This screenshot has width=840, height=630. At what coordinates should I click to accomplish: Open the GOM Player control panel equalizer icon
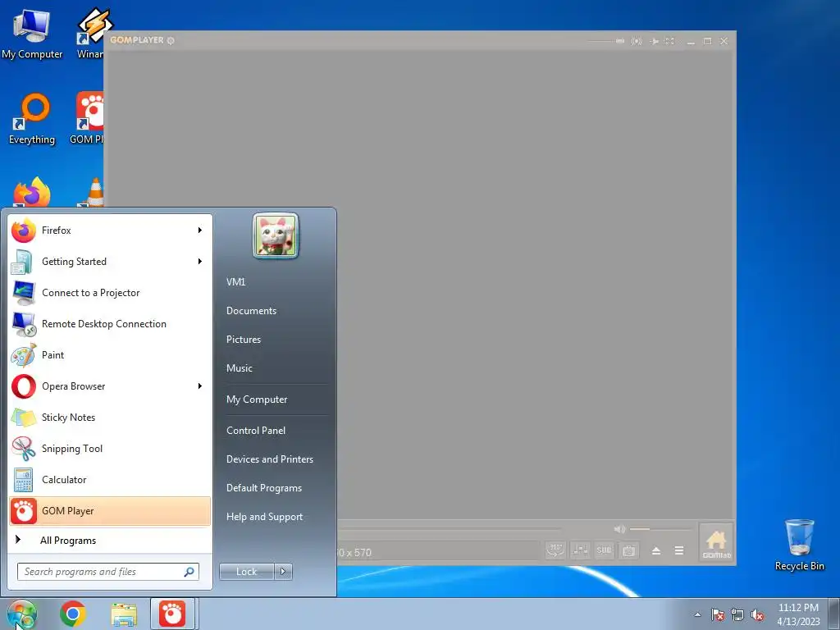click(x=580, y=550)
